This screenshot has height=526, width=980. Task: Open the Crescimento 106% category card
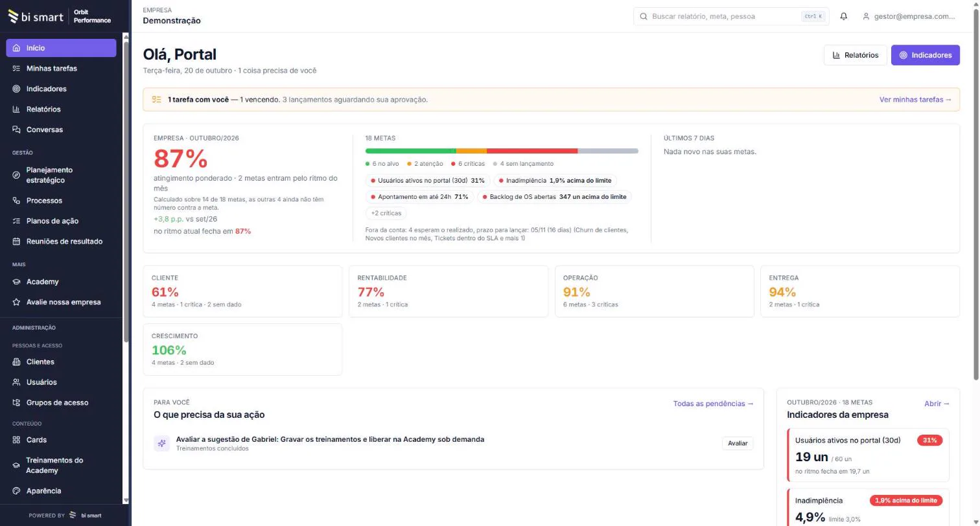[242, 349]
